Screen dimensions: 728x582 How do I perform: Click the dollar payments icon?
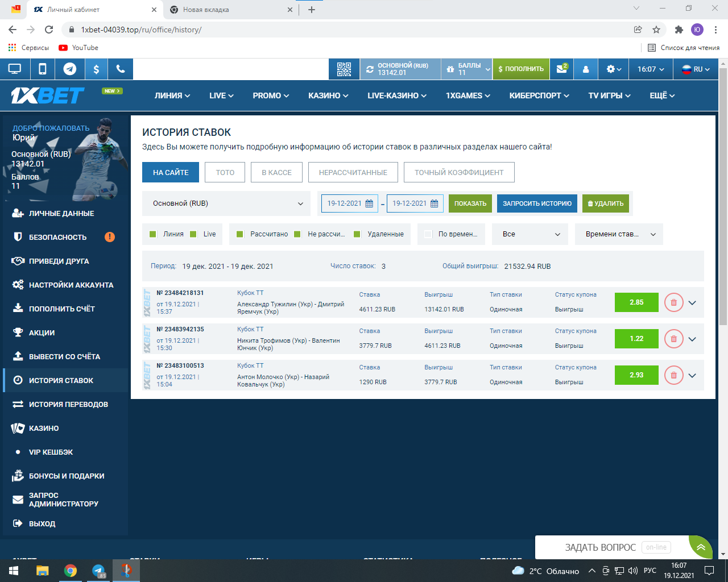[x=96, y=69]
